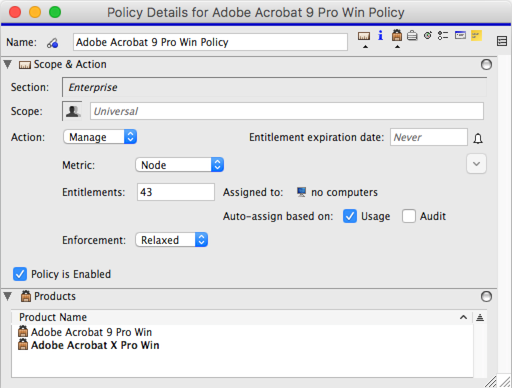Click the Scope & Action ruler toolbar icon
Screen dimensions: 512x388
tap(364, 36)
